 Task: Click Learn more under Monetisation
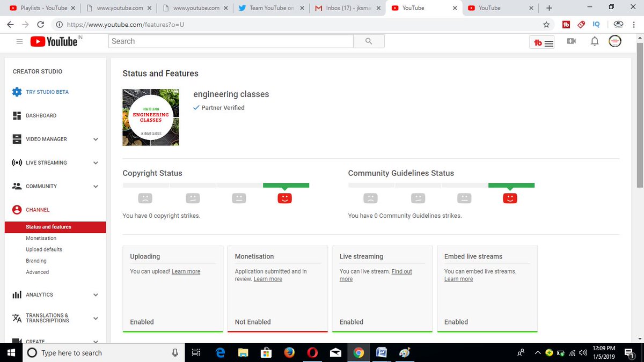pos(268,279)
